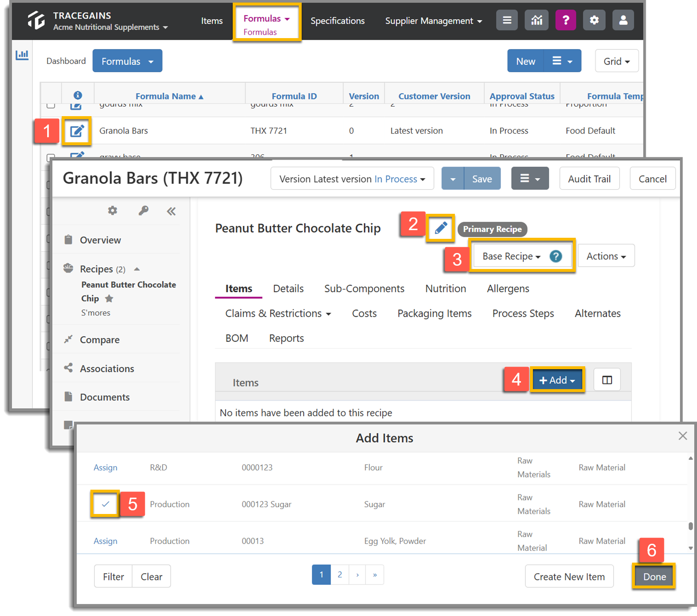697x616 pixels.
Task: Click the Clear button
Action: click(151, 577)
